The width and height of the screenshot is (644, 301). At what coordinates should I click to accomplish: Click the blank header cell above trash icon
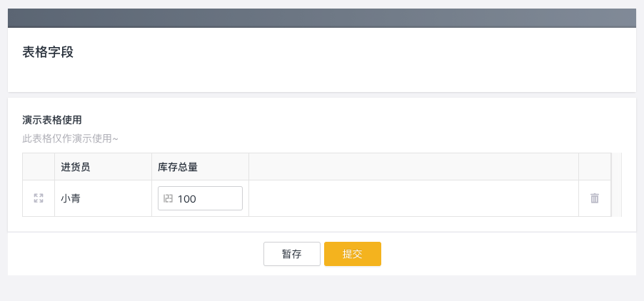594,167
